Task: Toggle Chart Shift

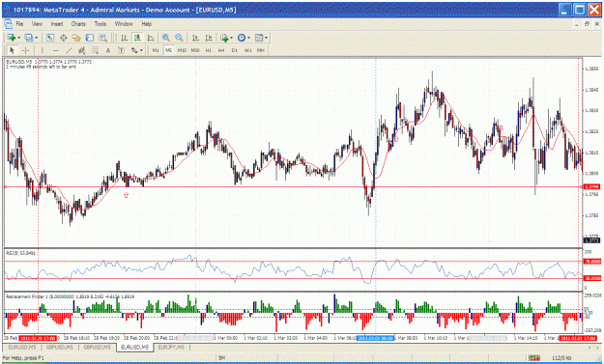Action: pyautogui.click(x=209, y=38)
